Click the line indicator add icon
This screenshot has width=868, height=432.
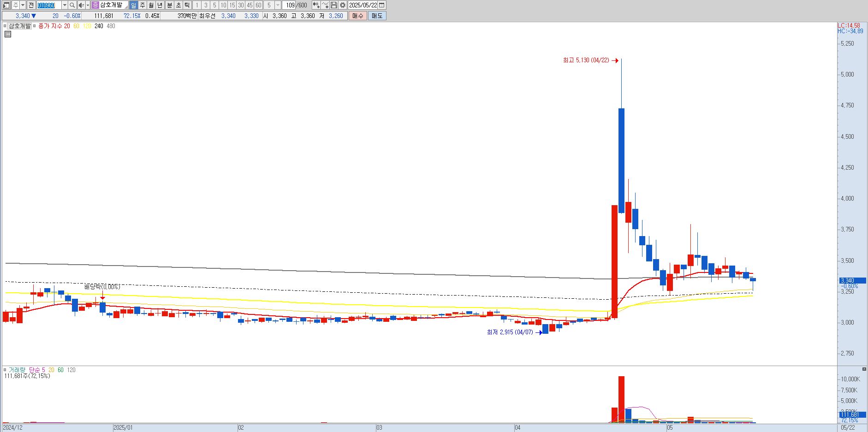point(325,5)
